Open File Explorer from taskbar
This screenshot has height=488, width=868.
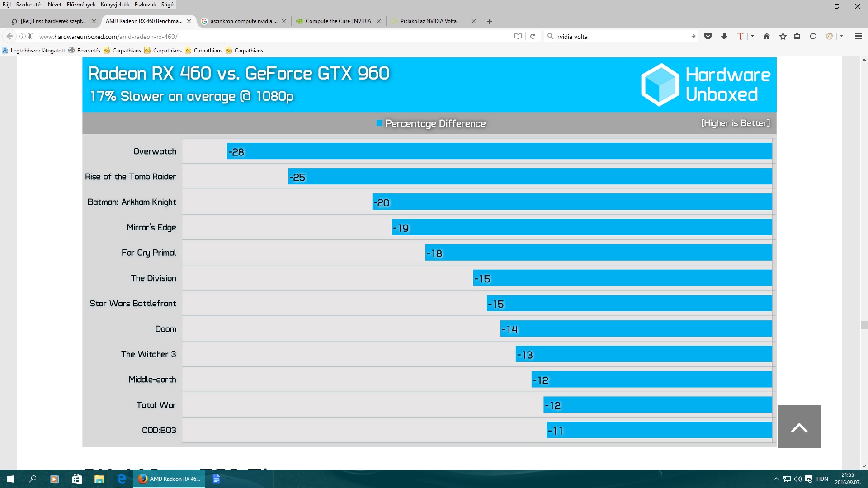[x=99, y=479]
